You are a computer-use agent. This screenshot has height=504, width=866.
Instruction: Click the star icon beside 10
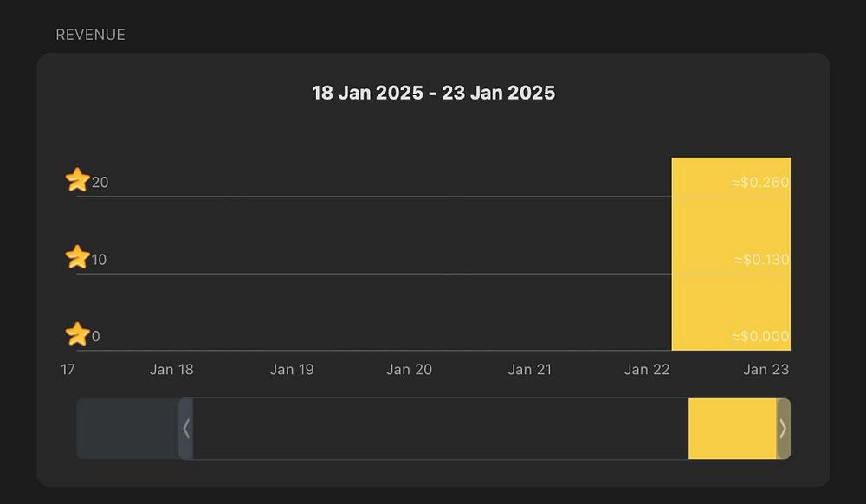77,257
